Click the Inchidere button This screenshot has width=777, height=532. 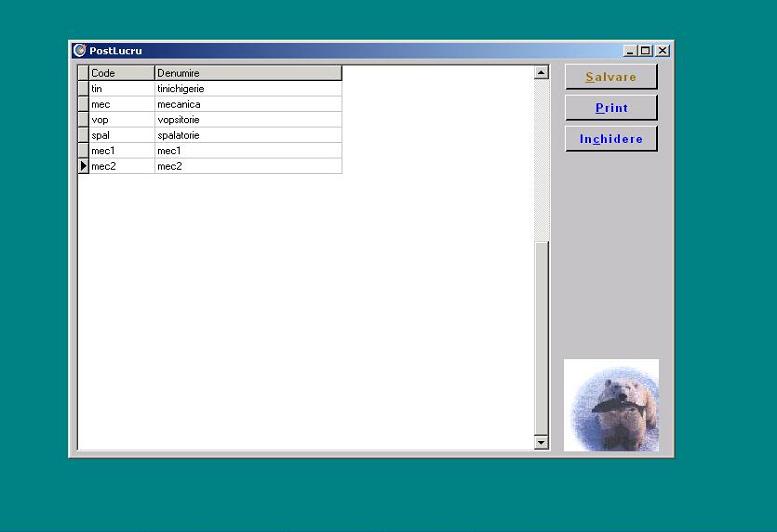click(x=610, y=139)
